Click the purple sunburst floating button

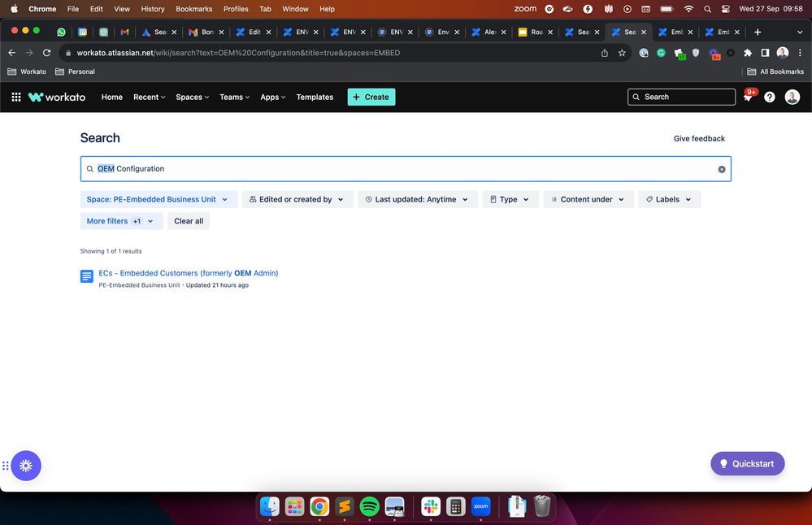click(x=26, y=466)
